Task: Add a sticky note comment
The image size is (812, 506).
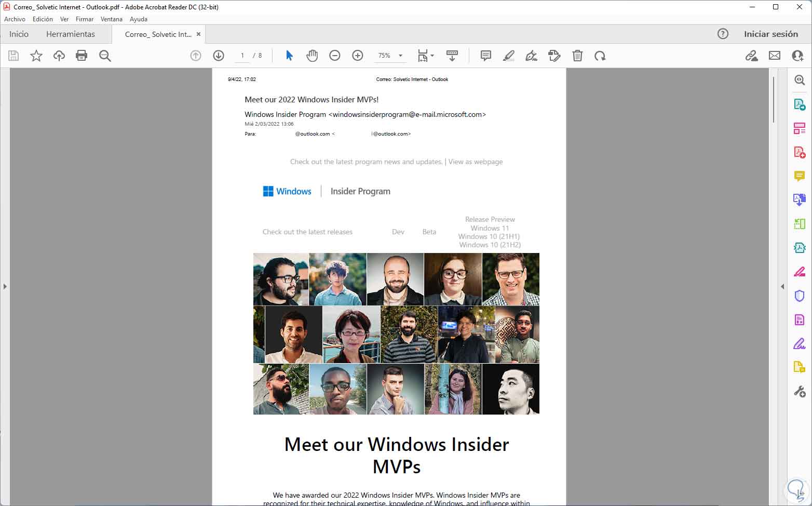Action: tap(486, 56)
